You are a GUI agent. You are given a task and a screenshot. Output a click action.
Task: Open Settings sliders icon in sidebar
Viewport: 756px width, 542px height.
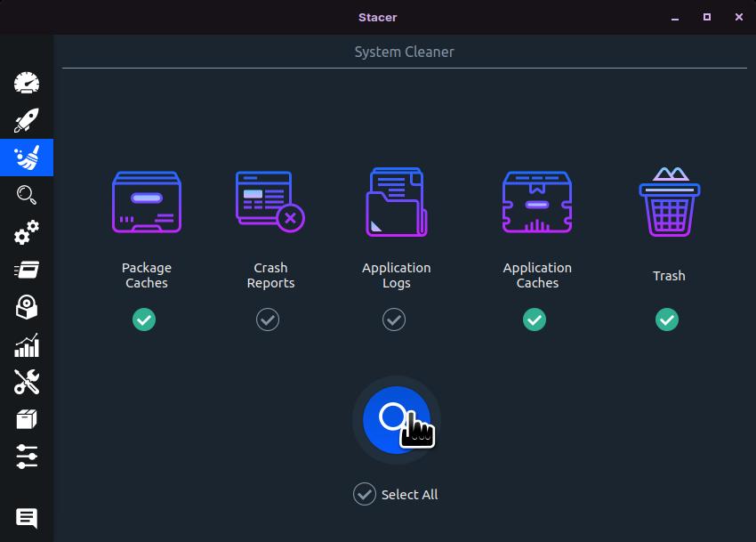pyautogui.click(x=27, y=457)
